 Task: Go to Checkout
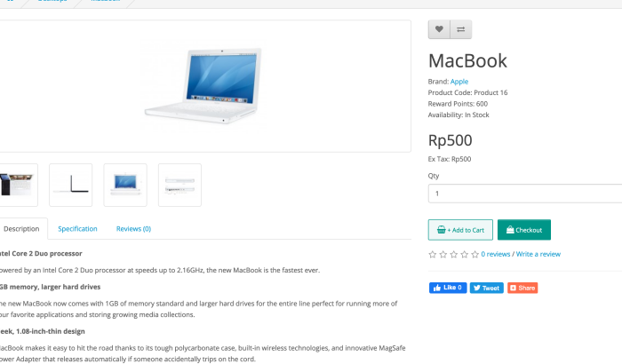point(524,230)
